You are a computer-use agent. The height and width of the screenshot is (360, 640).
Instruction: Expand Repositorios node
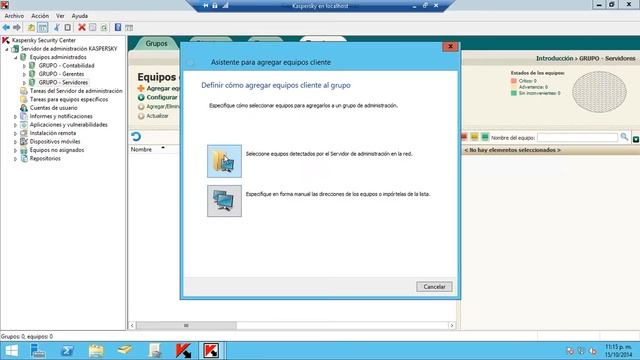click(x=16, y=159)
